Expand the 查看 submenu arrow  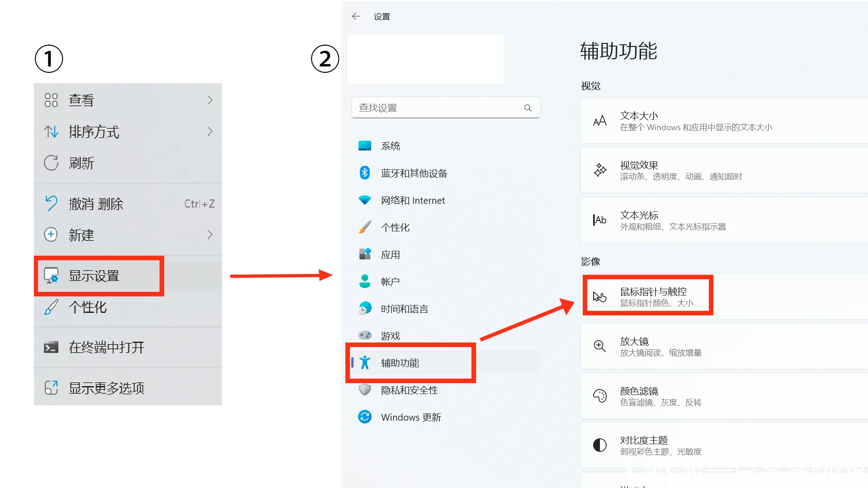click(x=210, y=100)
